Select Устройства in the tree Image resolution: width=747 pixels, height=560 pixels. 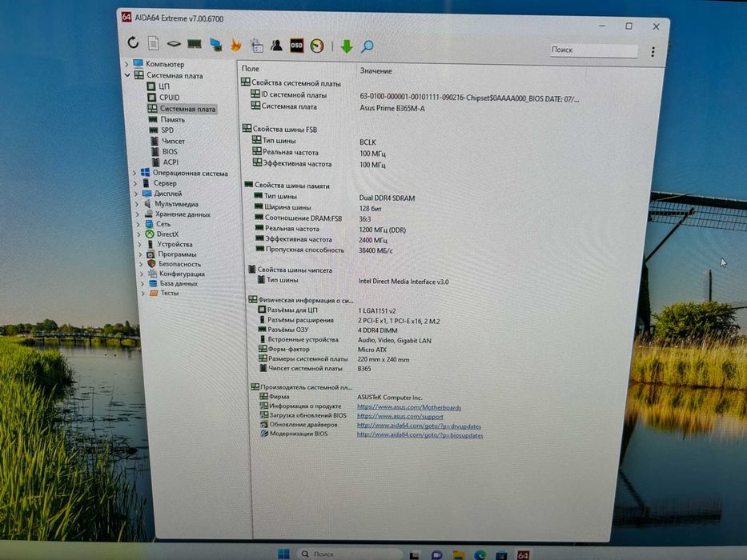click(x=175, y=244)
